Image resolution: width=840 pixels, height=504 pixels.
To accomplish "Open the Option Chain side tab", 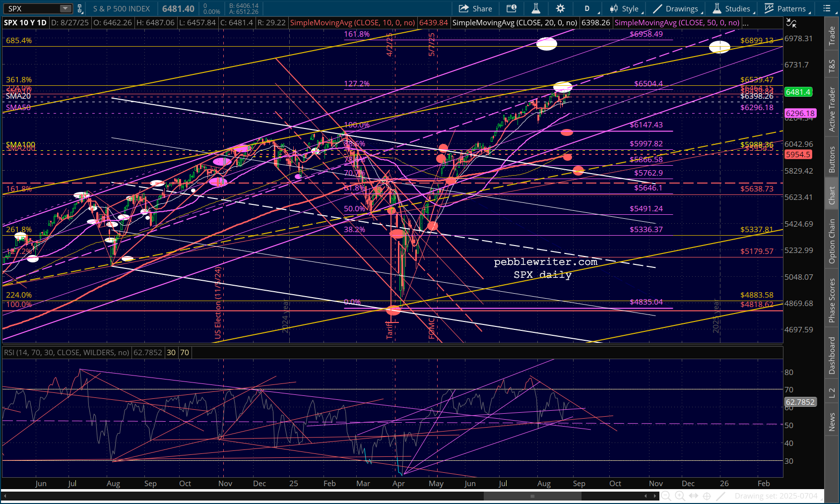I will point(832,241).
